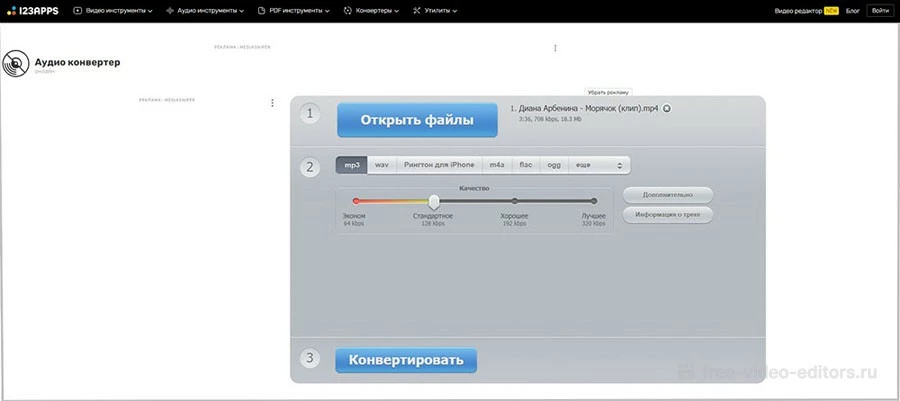900x401 pixels.
Task: Click the Конвертировать button
Action: pyautogui.click(x=406, y=360)
